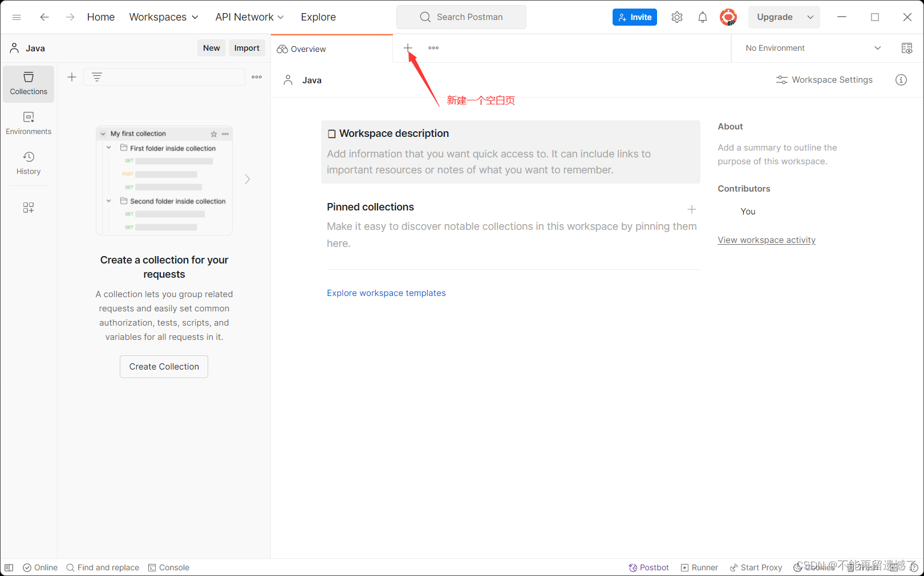924x576 pixels.
Task: Open the configure sidebar apps icon
Action: (29, 208)
